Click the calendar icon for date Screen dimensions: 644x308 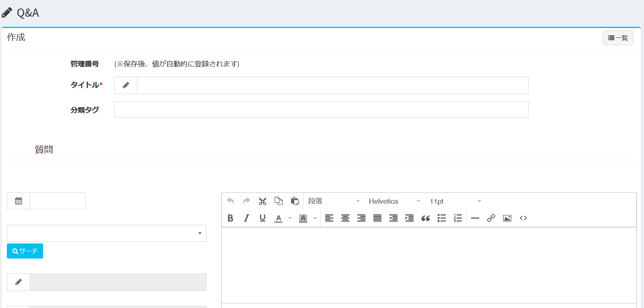[x=19, y=201]
